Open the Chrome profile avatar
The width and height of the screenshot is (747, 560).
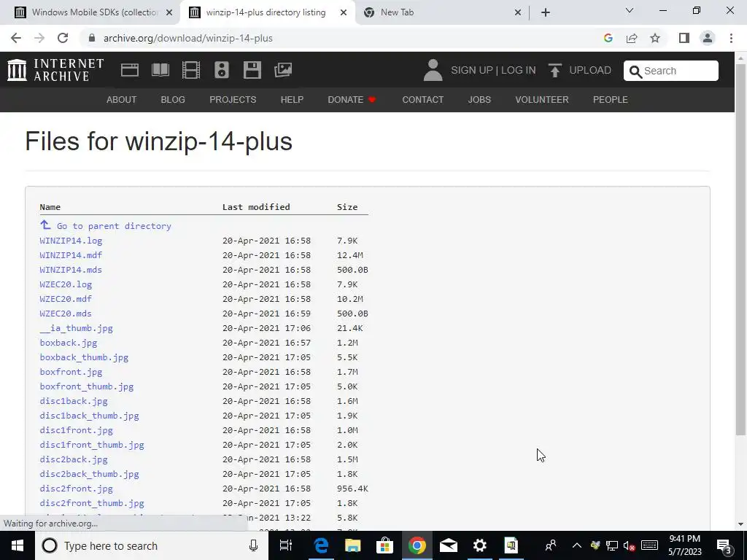coord(708,38)
